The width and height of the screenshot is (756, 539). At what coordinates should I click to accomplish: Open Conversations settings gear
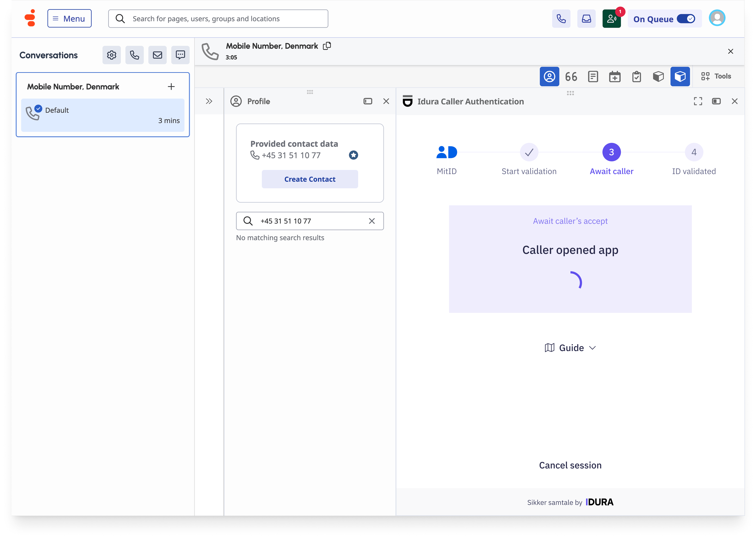(112, 55)
